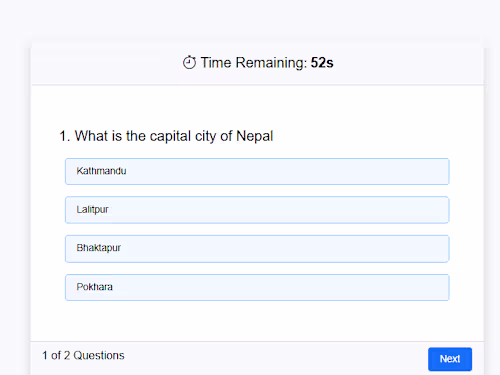Choose the Lalitpur answer option
This screenshot has width=500, height=375.
click(257, 210)
